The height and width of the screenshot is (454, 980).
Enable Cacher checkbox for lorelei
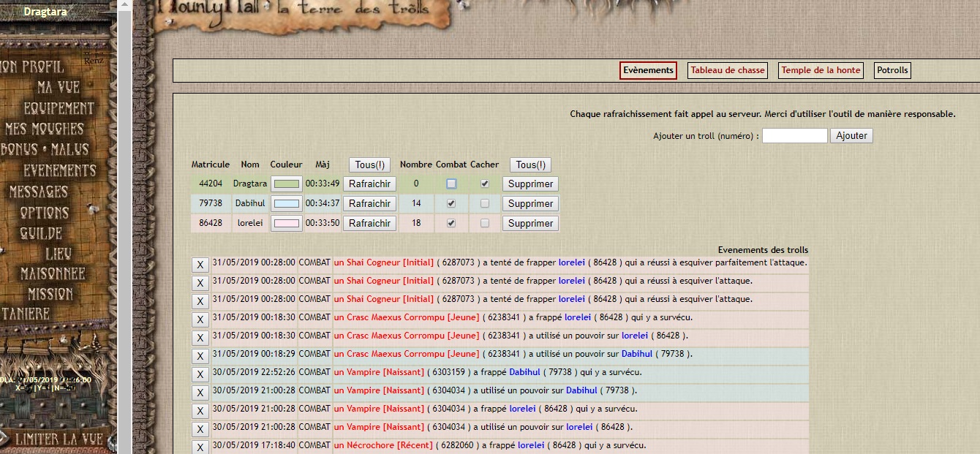pyautogui.click(x=485, y=223)
